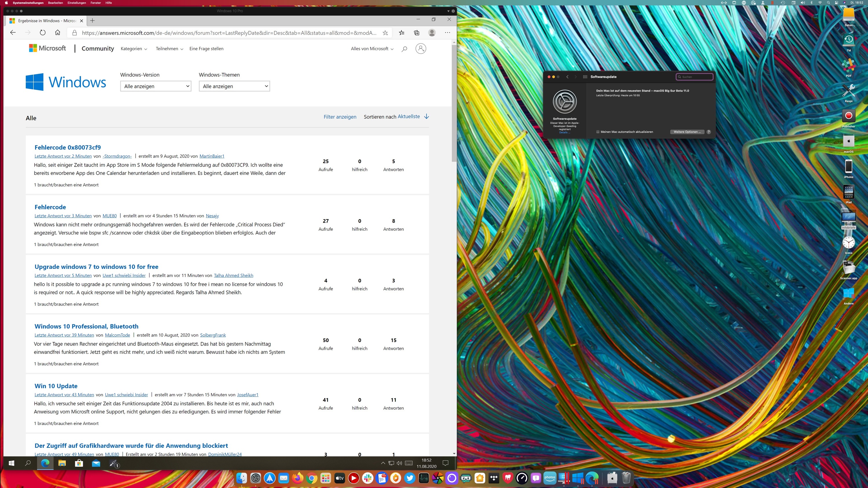Open the Windows notification center
This screenshot has width=868, height=488.
(x=446, y=463)
